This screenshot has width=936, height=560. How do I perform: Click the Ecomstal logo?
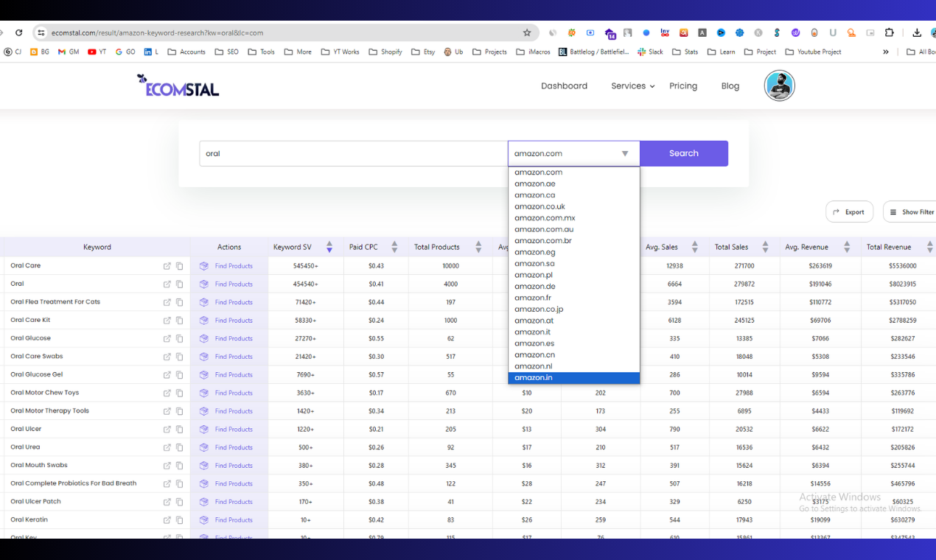[x=178, y=86]
